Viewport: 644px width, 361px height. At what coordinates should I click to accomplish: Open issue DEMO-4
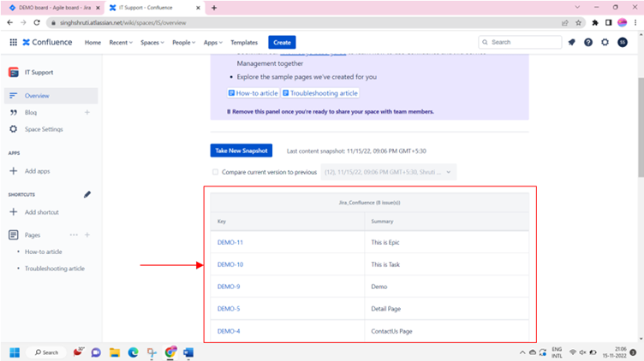pos(229,331)
